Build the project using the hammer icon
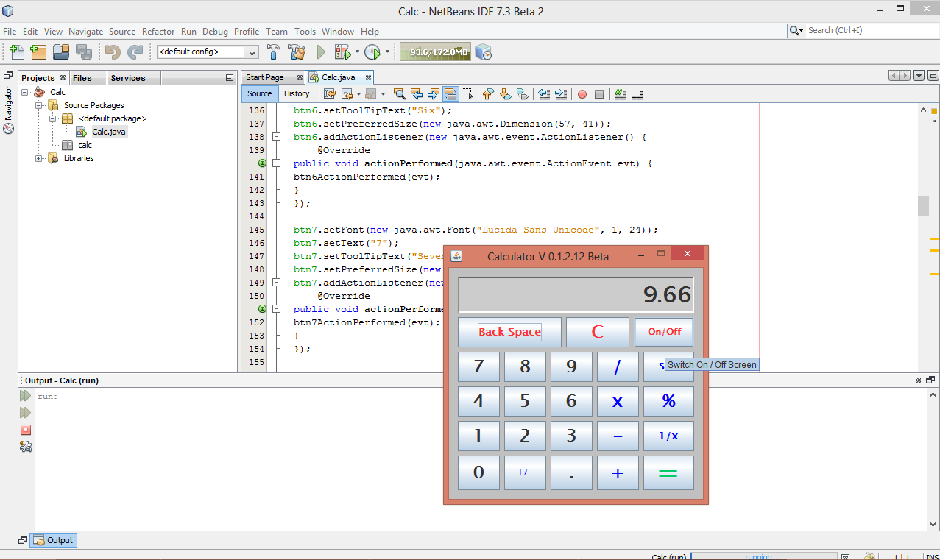The width and height of the screenshot is (940, 560). [x=272, y=52]
